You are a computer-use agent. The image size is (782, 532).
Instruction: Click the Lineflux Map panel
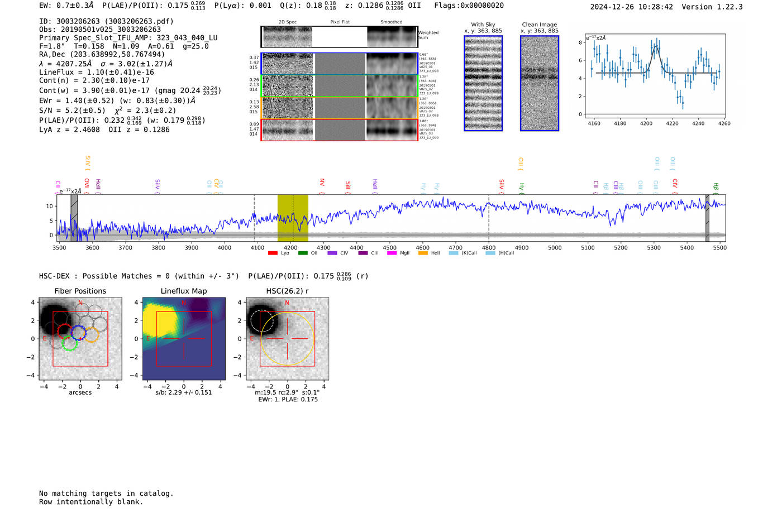pyautogui.click(x=184, y=339)
